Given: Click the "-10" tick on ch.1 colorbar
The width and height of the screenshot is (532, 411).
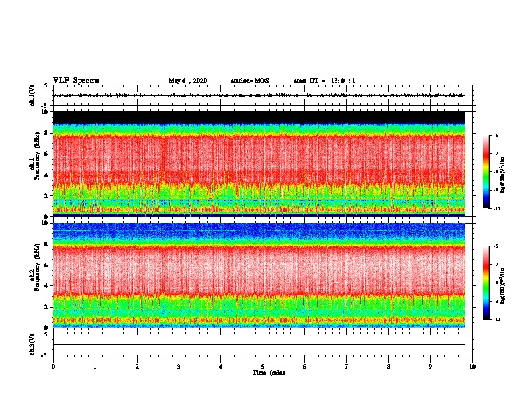Looking at the screenshot, I should (497, 209).
